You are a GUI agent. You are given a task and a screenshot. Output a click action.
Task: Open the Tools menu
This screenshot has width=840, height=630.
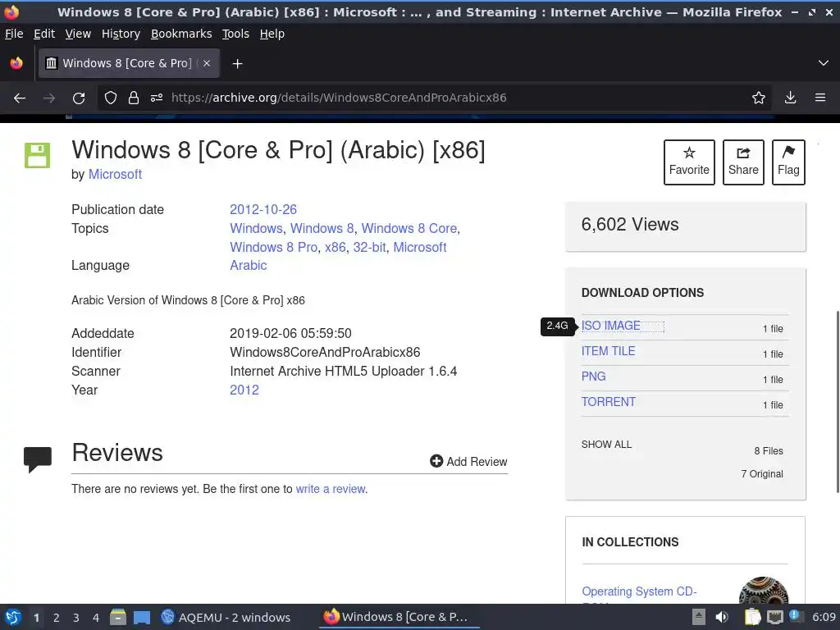point(235,34)
